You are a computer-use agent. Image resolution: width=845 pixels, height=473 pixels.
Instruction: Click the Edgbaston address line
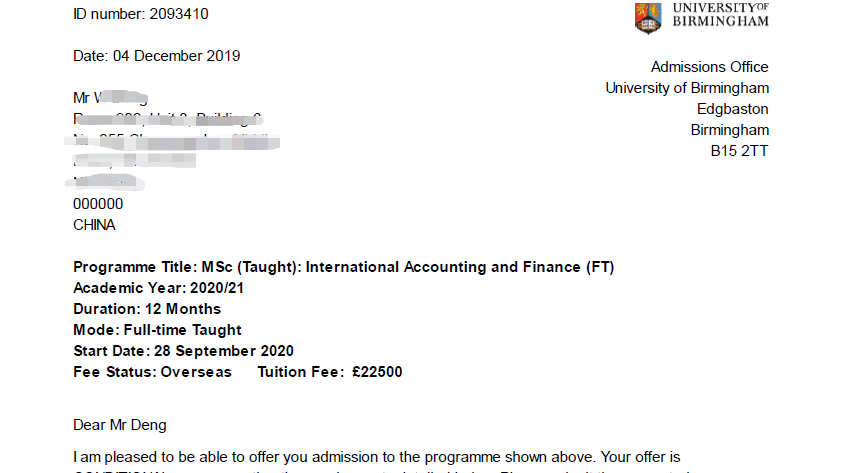coord(732,109)
